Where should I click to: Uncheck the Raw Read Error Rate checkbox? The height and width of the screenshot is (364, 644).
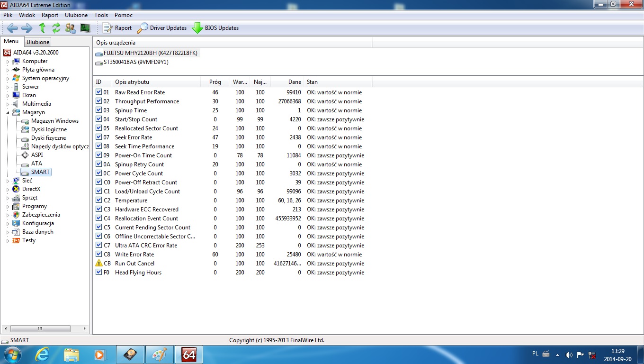pyautogui.click(x=99, y=92)
